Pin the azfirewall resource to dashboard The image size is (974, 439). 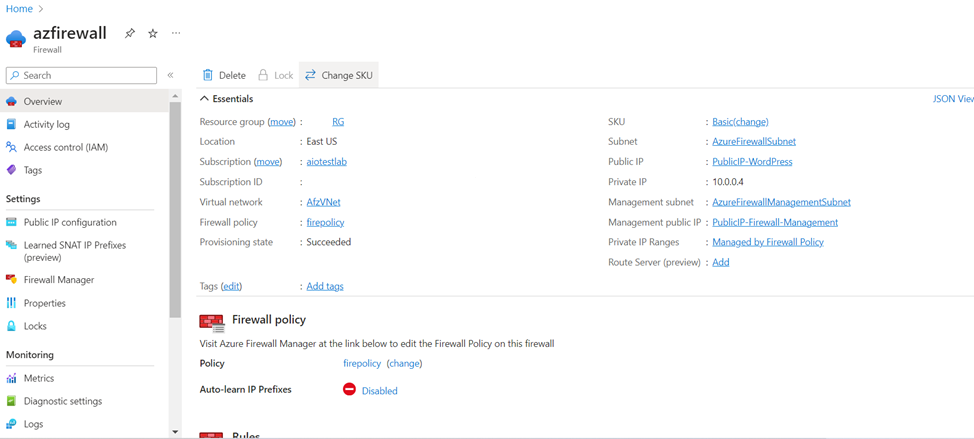click(x=130, y=33)
